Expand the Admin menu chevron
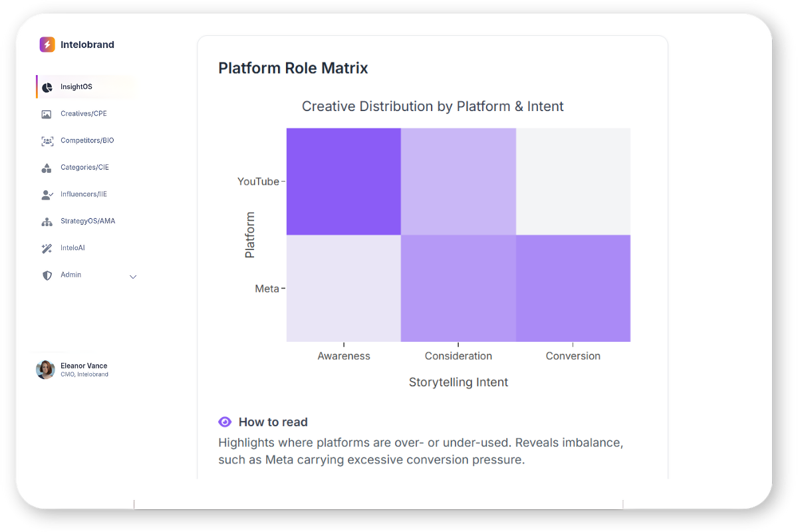Screen dimensions: 798x532 point(133,277)
